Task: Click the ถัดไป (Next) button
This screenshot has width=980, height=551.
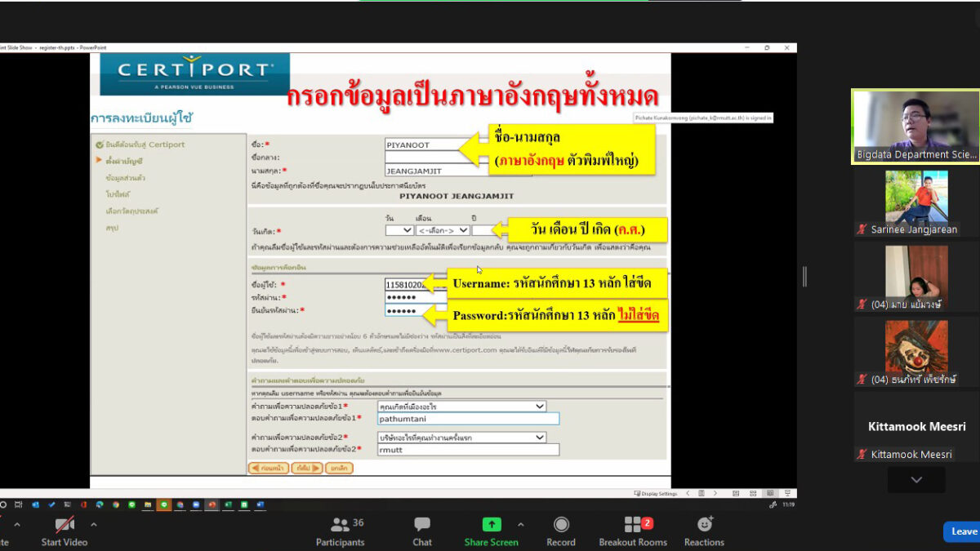Action: pos(306,469)
